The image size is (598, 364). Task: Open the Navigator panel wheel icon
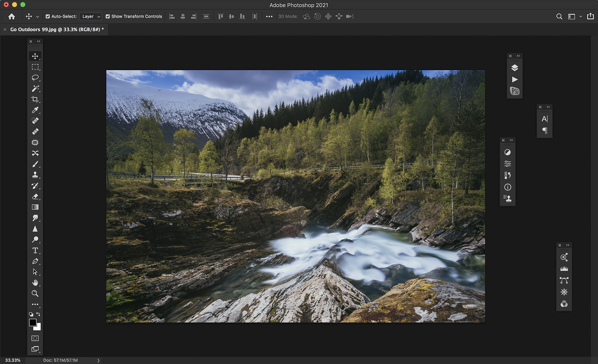(x=564, y=292)
